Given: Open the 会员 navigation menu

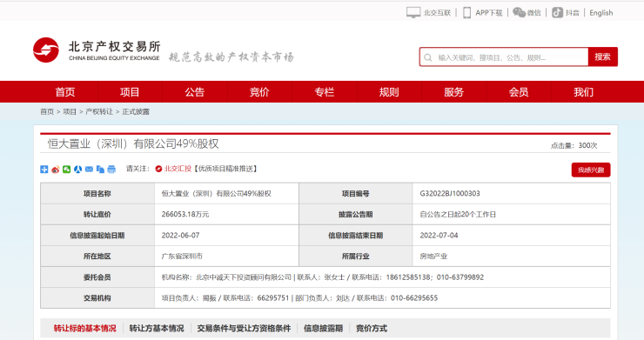Looking at the screenshot, I should 519,92.
